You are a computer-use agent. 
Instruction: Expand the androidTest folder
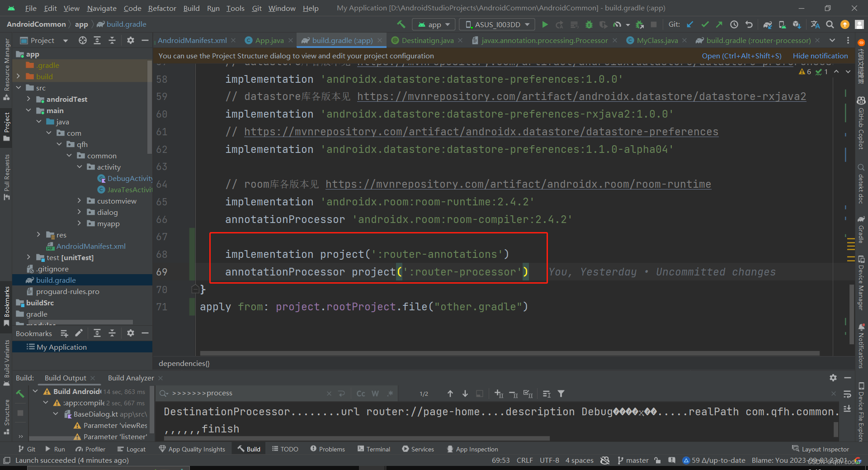tap(28, 99)
